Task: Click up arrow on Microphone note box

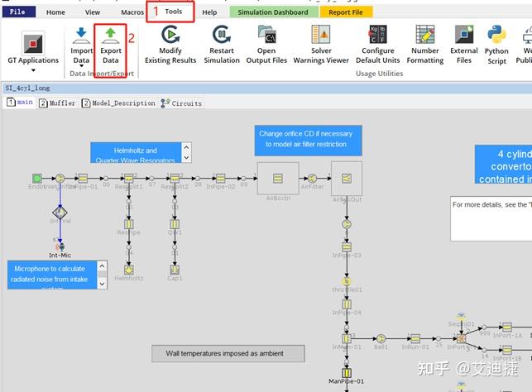Action: (102, 265)
